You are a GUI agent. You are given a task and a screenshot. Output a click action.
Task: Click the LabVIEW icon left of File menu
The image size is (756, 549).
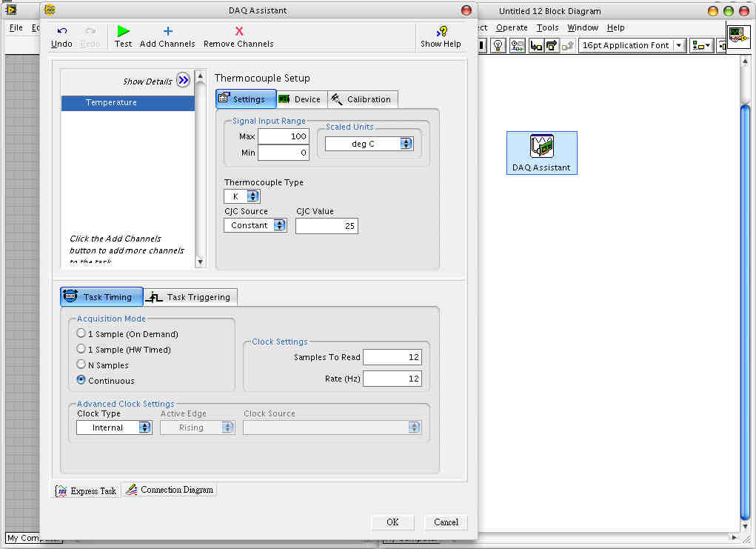[10, 10]
